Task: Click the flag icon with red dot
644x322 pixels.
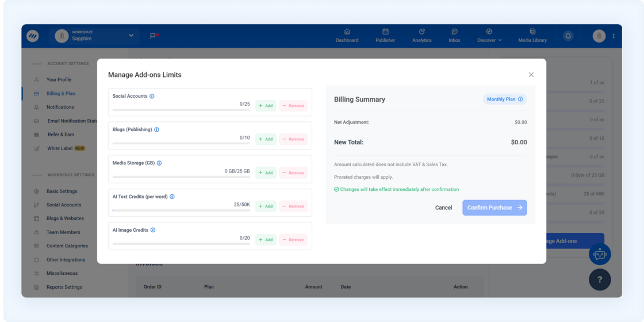Action: [x=154, y=36]
